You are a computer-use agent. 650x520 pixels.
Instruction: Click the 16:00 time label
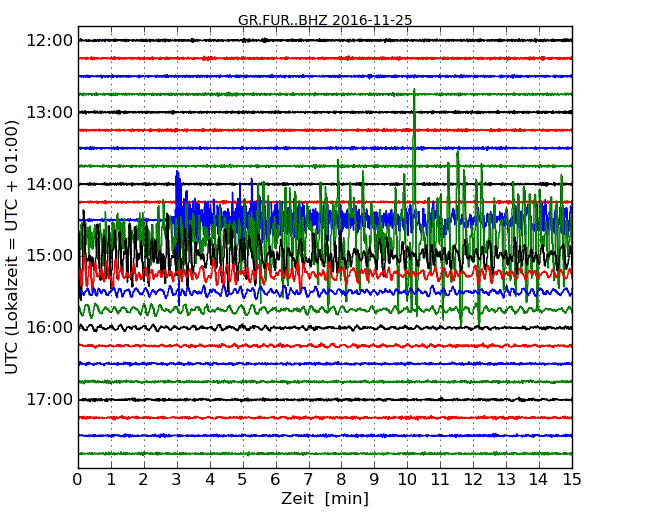[50, 328]
